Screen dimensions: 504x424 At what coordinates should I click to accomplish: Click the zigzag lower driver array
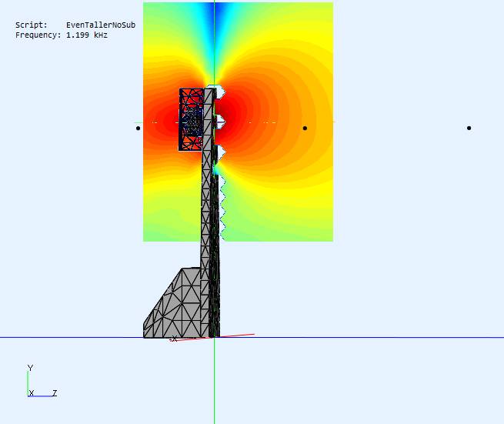tap(222, 207)
